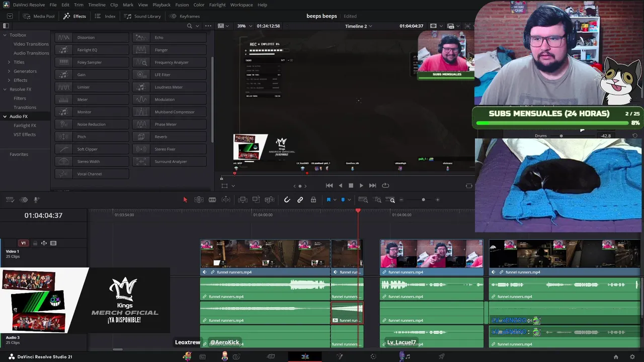The height and width of the screenshot is (362, 644).
Task: Select the arrow Selection Mode tool
Action: [x=185, y=200]
